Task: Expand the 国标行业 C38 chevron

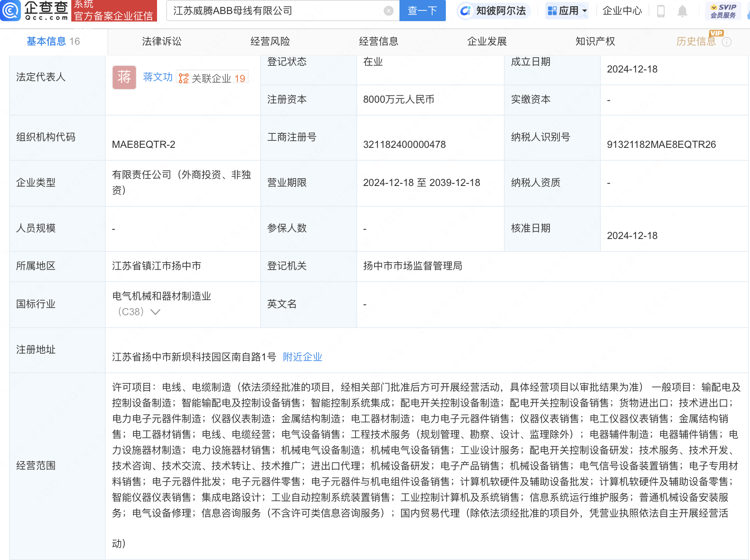Action: click(x=155, y=312)
